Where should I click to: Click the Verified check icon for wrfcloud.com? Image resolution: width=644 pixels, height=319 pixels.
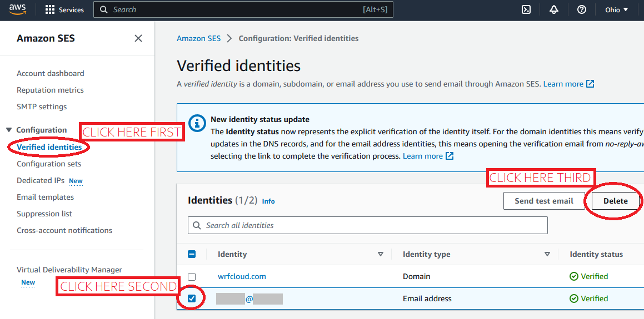coord(574,277)
